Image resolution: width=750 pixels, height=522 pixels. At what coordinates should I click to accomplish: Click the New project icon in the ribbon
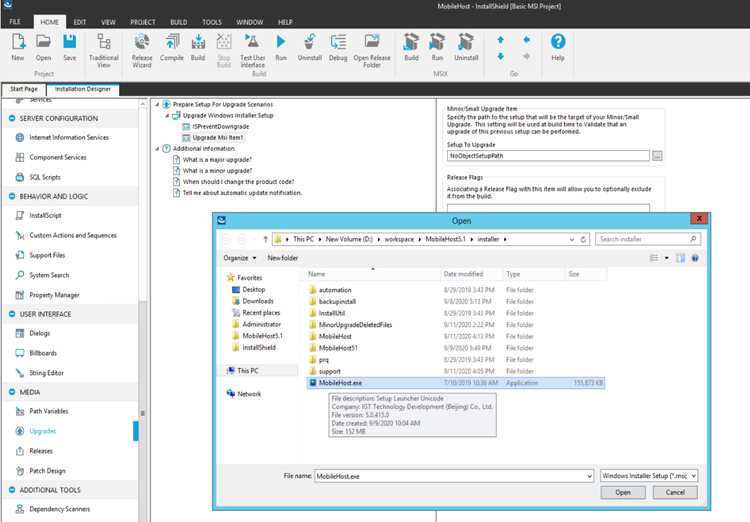coord(18,42)
